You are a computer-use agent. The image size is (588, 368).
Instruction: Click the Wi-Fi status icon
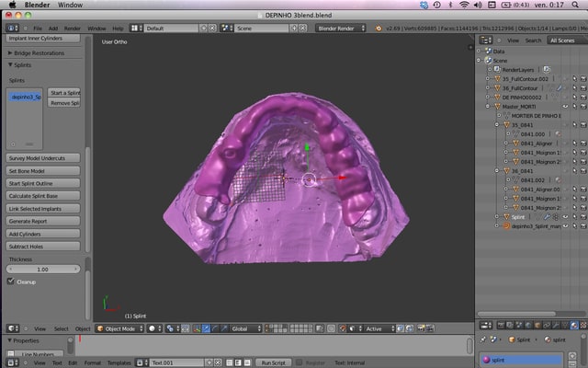(x=464, y=5)
